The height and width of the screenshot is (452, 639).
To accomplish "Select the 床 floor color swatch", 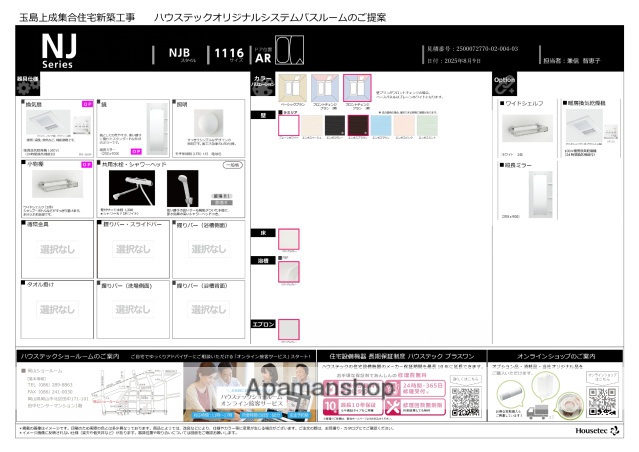I will 287,239.
